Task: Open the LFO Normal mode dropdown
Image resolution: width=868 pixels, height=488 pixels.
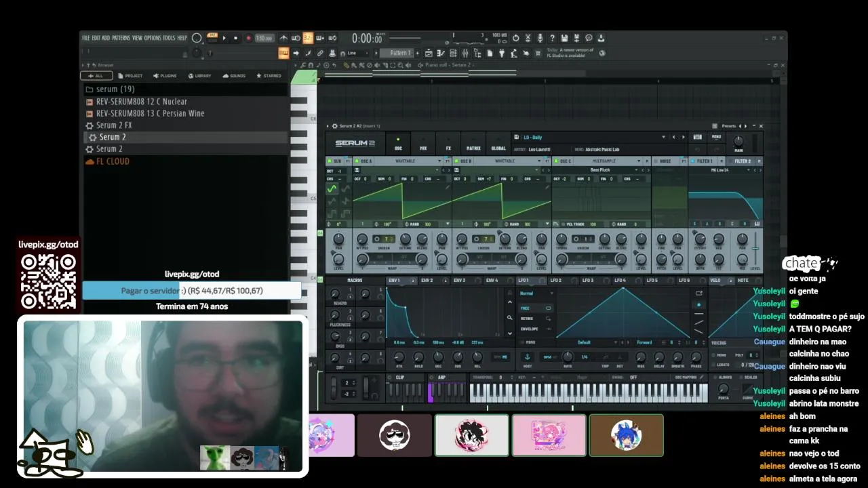Action: coord(536,293)
